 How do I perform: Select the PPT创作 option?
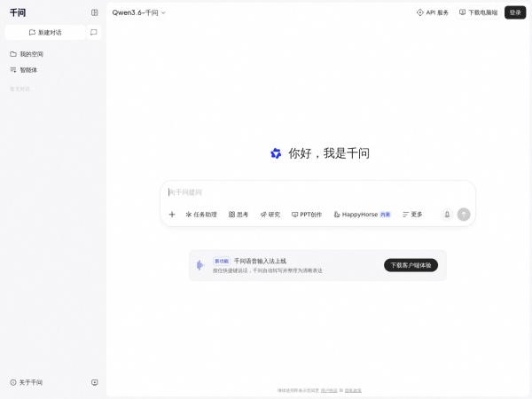307,215
